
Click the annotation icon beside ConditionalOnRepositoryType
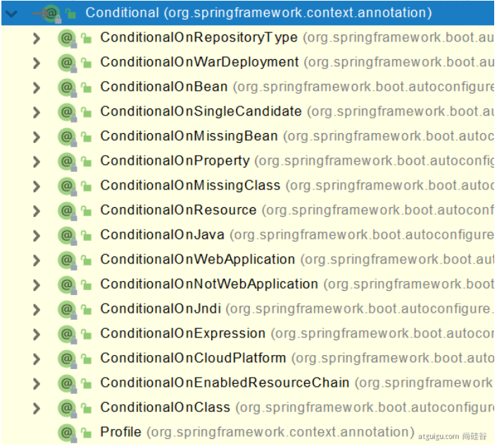point(67,39)
